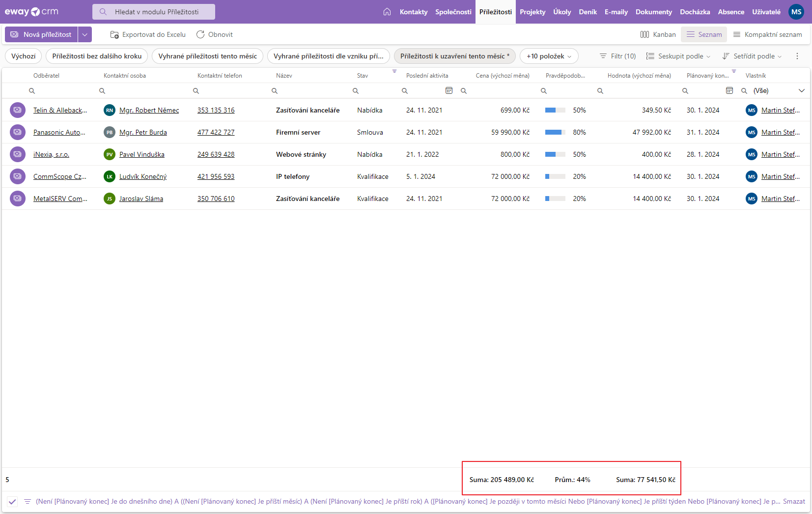Click Kontaktní osoba filter input field
This screenshot has width=812, height=514.
(144, 91)
